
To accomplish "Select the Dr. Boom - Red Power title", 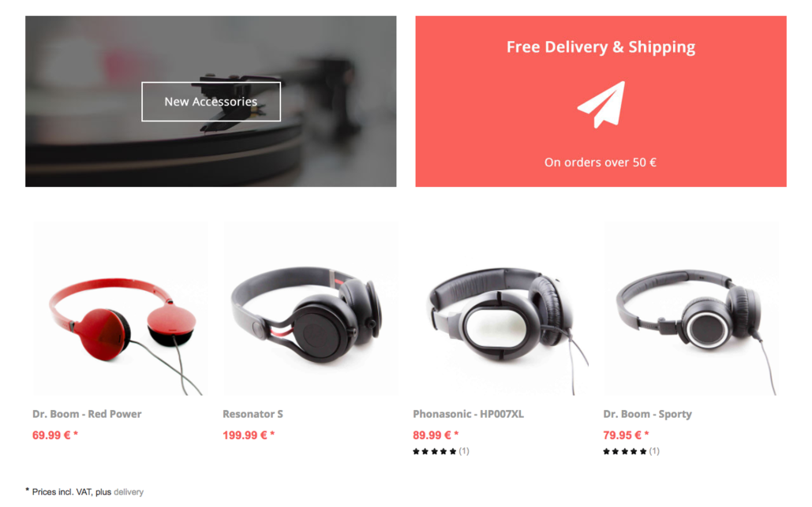I will (87, 414).
